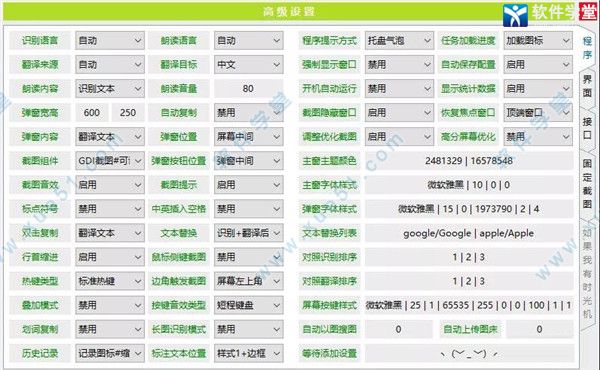Image resolution: width=600 pixels, height=370 pixels.
Task: Click the 朗读音量 field showing 80
Action: [x=249, y=89]
